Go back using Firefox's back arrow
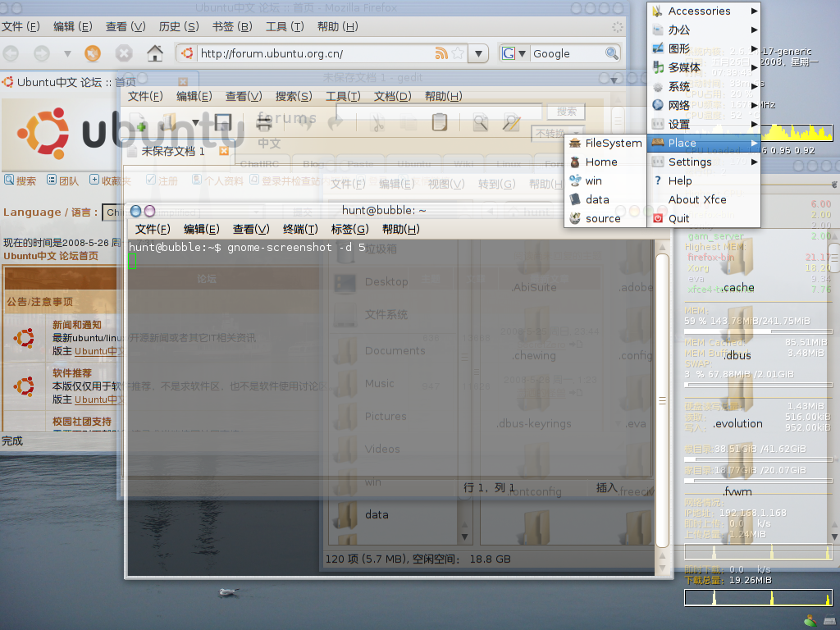This screenshot has height=630, width=840. point(11,53)
